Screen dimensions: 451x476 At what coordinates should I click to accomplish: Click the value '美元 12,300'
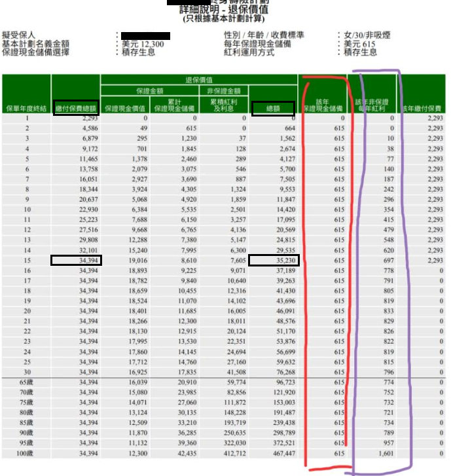[x=143, y=45]
